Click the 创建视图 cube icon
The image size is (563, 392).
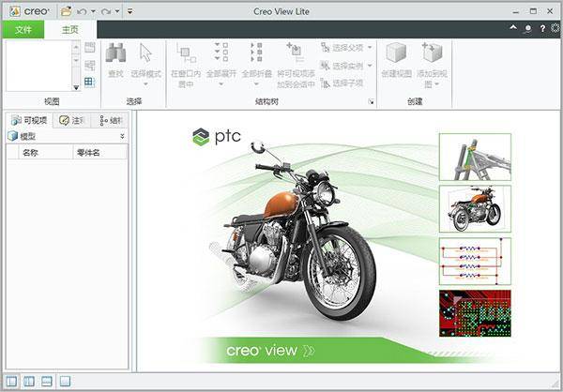coord(396,53)
